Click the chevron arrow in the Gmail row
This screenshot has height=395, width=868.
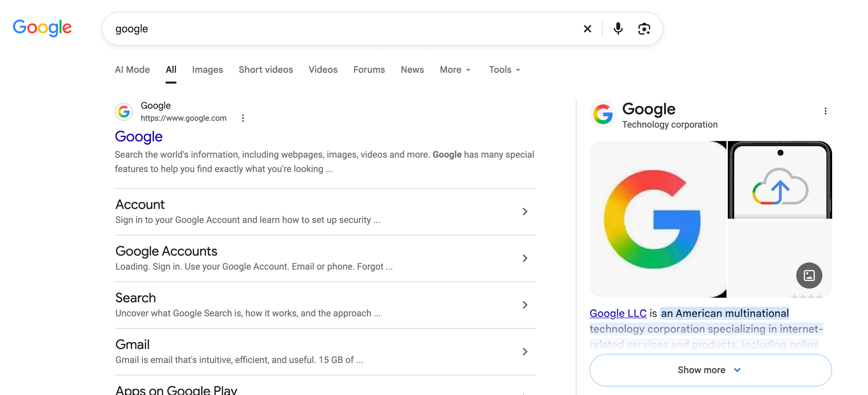[525, 352]
